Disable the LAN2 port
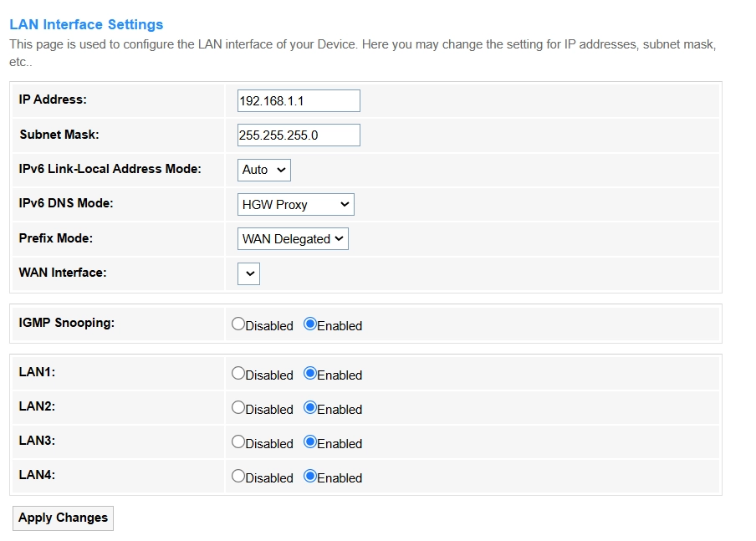The height and width of the screenshot is (541, 756). click(x=238, y=408)
